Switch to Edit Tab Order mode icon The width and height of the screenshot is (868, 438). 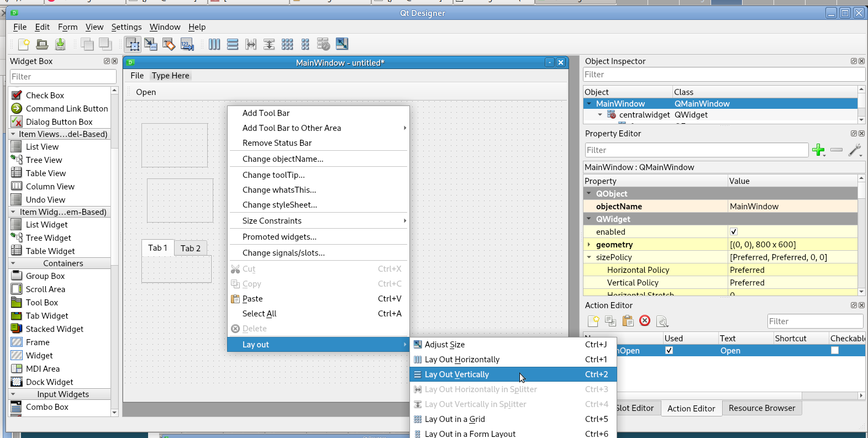tap(187, 44)
